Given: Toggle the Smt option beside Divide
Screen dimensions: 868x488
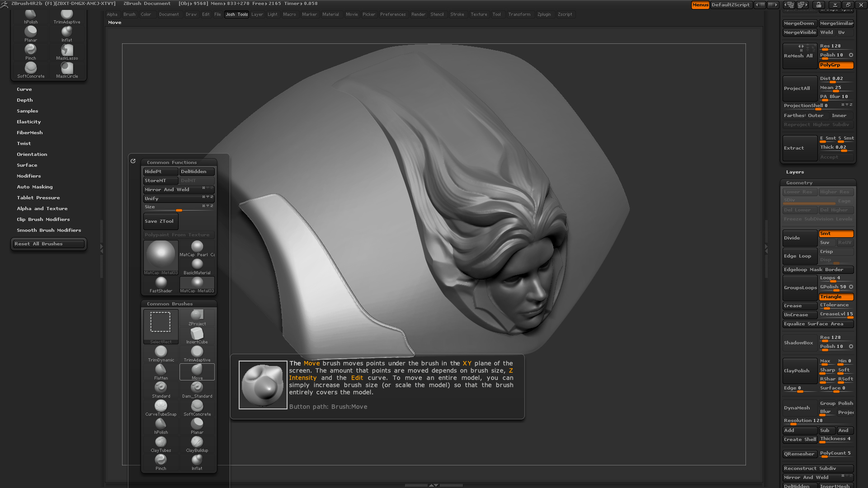Looking at the screenshot, I should click(x=836, y=234).
